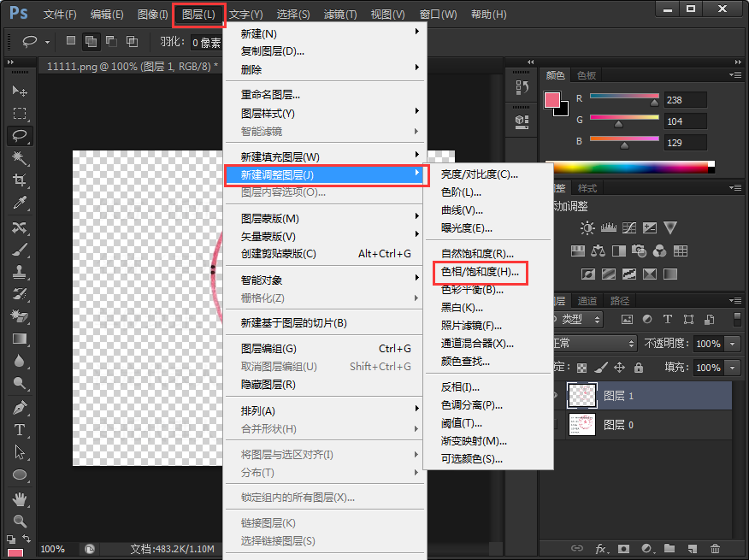Expand the 图层样式(Y) submenu
The image size is (749, 560).
pyautogui.click(x=325, y=113)
